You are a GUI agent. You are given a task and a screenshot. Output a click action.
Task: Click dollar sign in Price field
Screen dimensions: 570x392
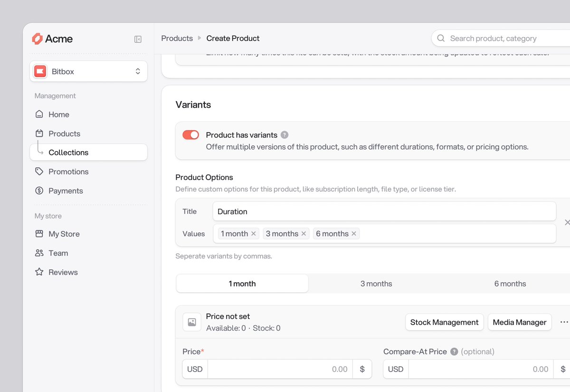pyautogui.click(x=362, y=369)
